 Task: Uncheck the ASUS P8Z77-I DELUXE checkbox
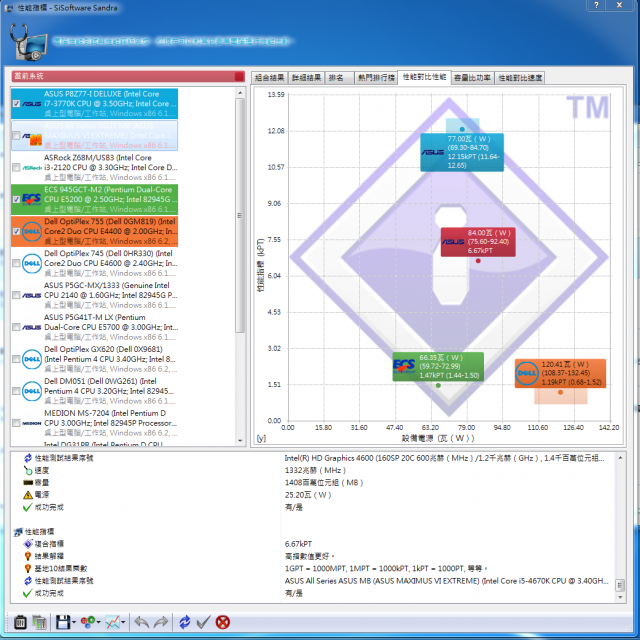[x=16, y=104]
